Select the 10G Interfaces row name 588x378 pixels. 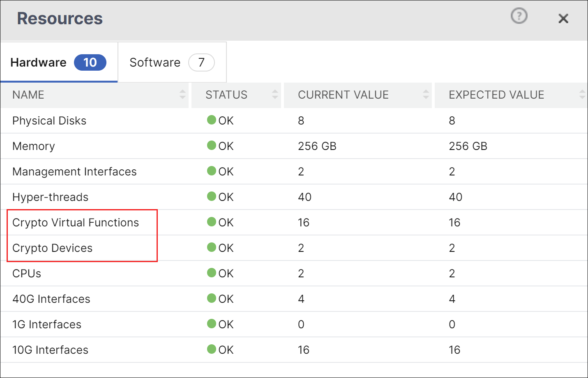coord(51,350)
